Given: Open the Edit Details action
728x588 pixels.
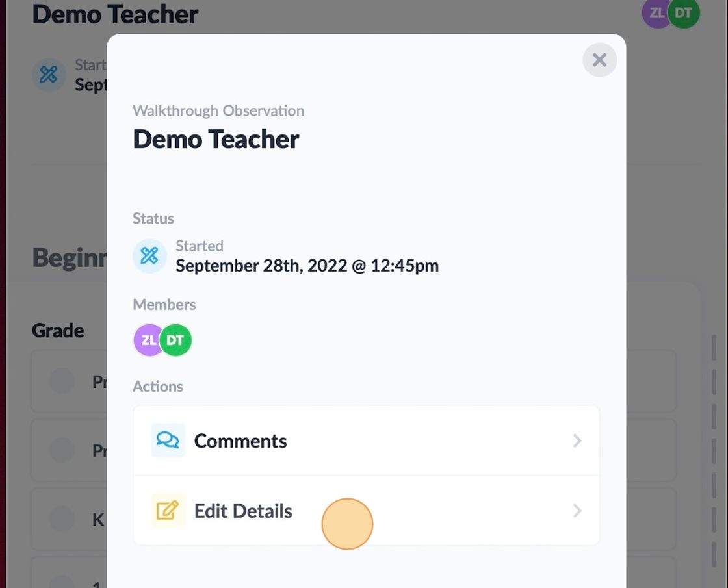Looking at the screenshot, I should [244, 511].
